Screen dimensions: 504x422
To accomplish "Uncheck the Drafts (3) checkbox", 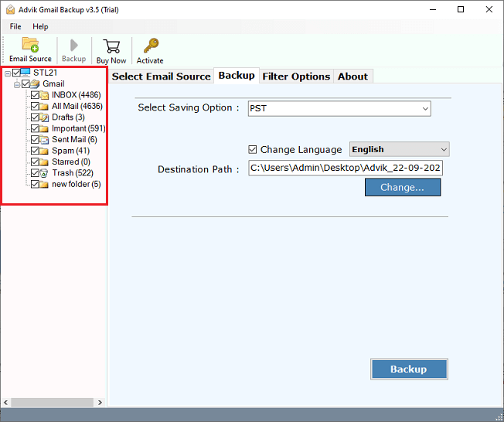I will coord(35,117).
